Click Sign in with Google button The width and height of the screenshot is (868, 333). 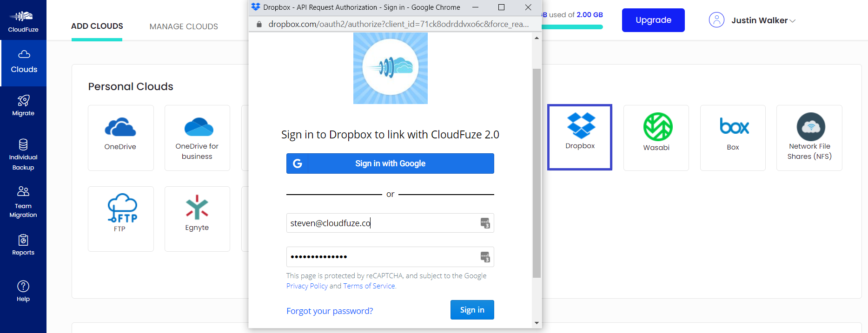tap(390, 163)
